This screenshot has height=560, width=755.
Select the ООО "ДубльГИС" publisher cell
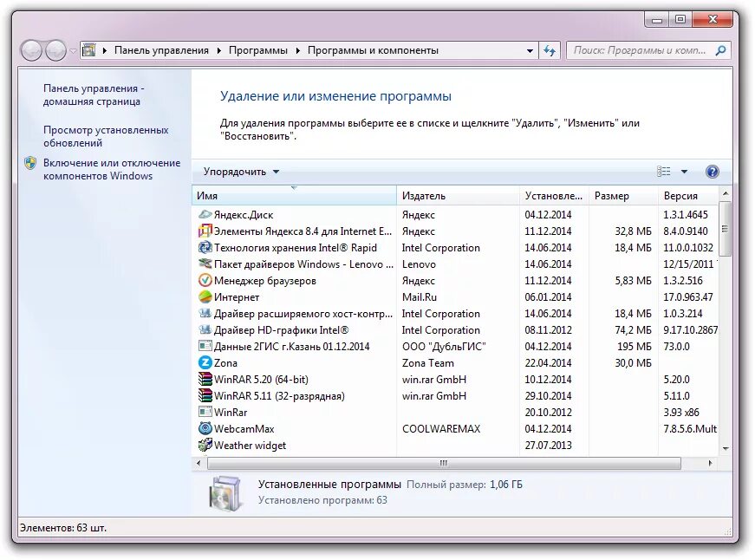pyautogui.click(x=444, y=346)
